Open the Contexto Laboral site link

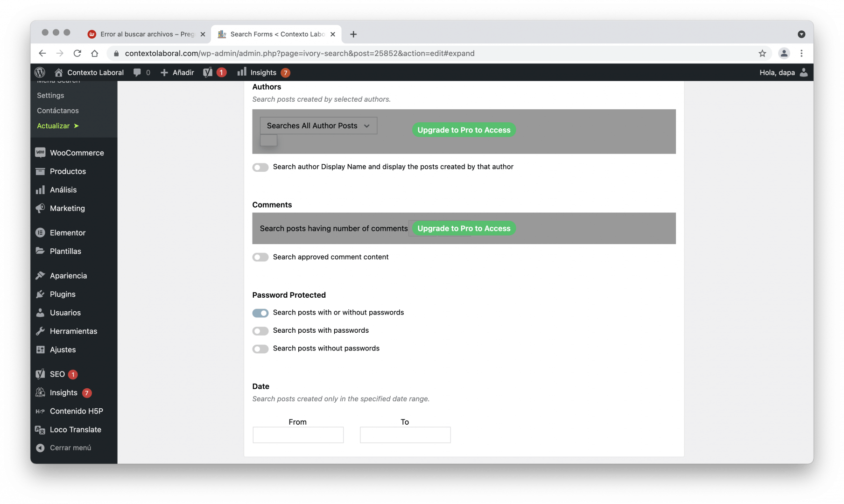tap(89, 72)
